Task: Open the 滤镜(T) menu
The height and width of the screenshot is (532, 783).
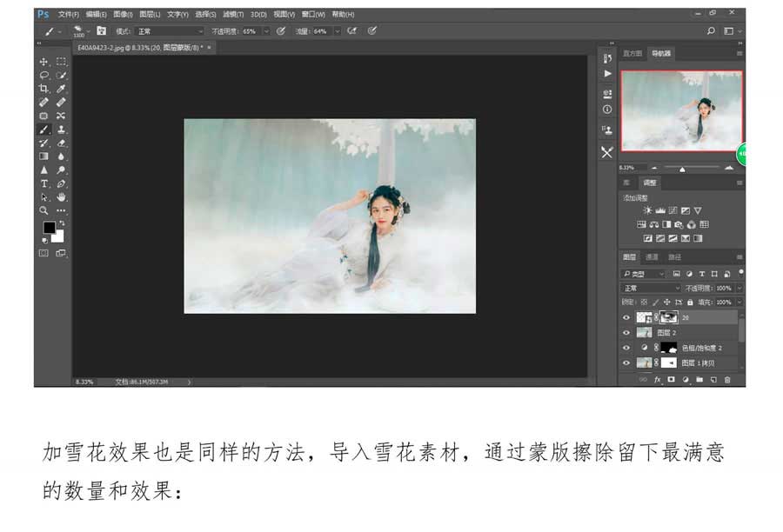Action: tap(232, 15)
